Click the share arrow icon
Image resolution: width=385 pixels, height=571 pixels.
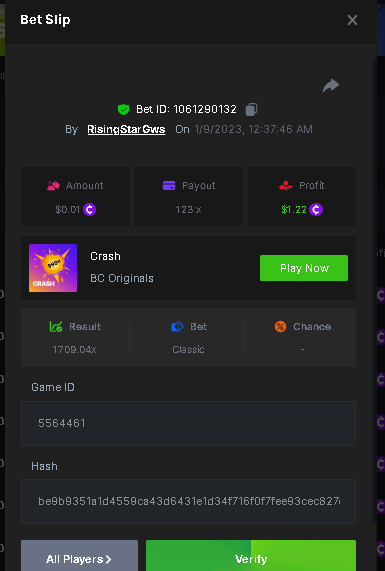click(331, 86)
